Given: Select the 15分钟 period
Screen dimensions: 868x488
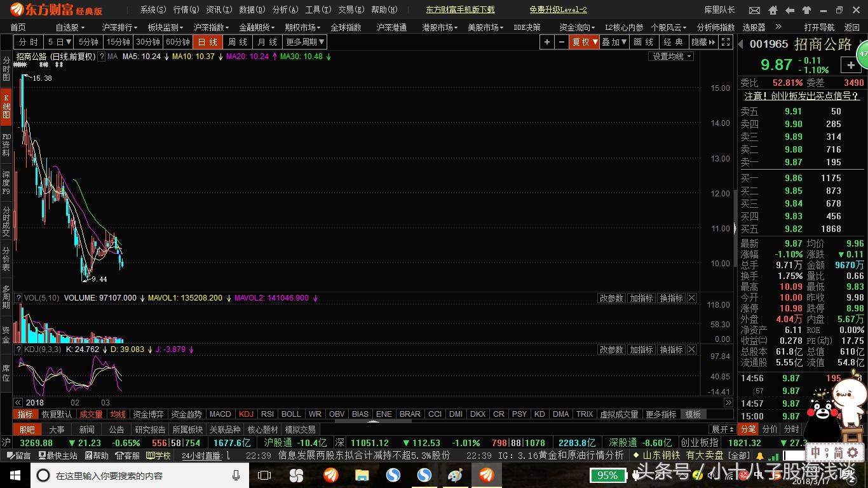Looking at the screenshot, I should click(118, 42).
